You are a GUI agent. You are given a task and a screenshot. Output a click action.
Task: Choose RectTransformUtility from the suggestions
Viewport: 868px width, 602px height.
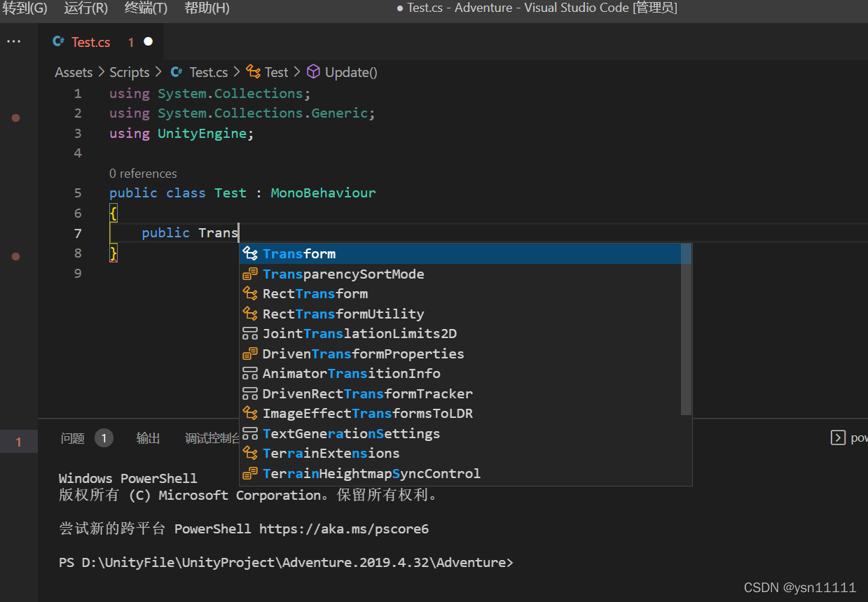point(460,314)
